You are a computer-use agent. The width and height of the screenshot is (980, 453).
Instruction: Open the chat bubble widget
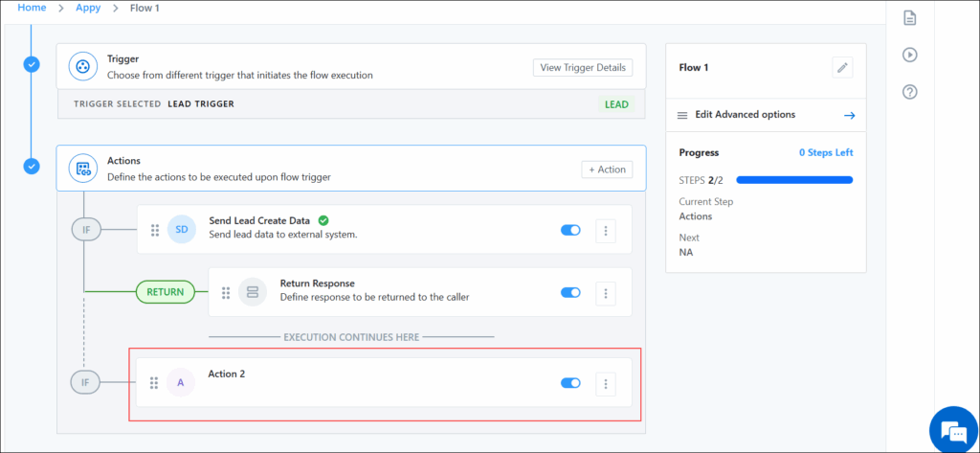pyautogui.click(x=952, y=430)
